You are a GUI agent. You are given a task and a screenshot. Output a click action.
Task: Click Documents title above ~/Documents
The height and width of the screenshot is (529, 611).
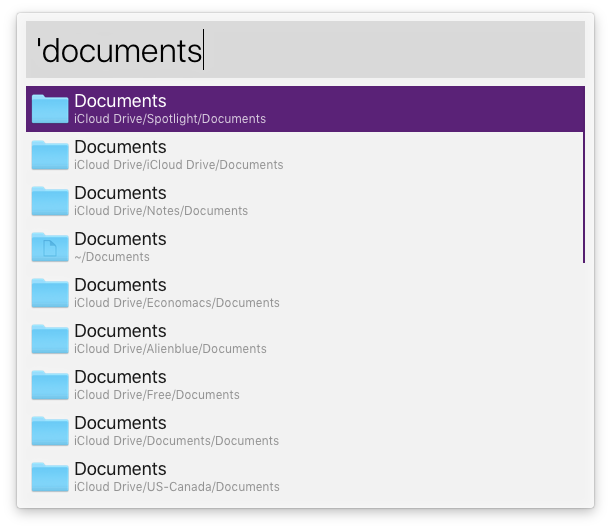click(x=120, y=239)
